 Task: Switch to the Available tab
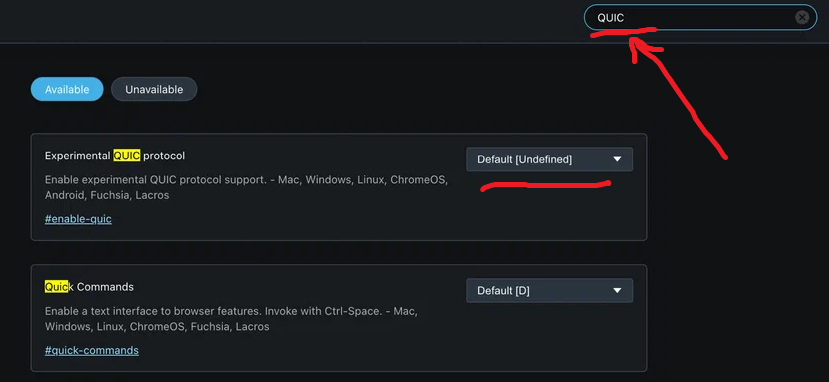click(x=67, y=89)
